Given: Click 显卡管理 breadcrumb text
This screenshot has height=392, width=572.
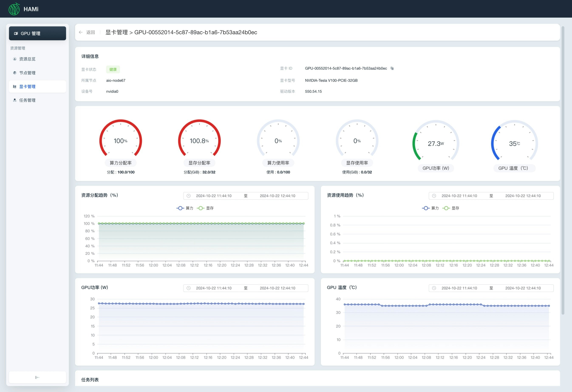Looking at the screenshot, I should click(117, 32).
